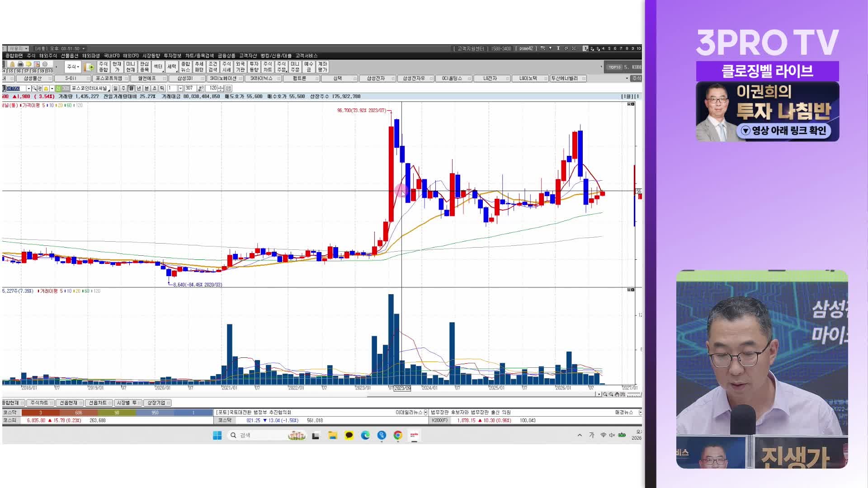Select the 주 (weekly) period toggle
Viewport: 868px width, 488px height.
(123, 89)
